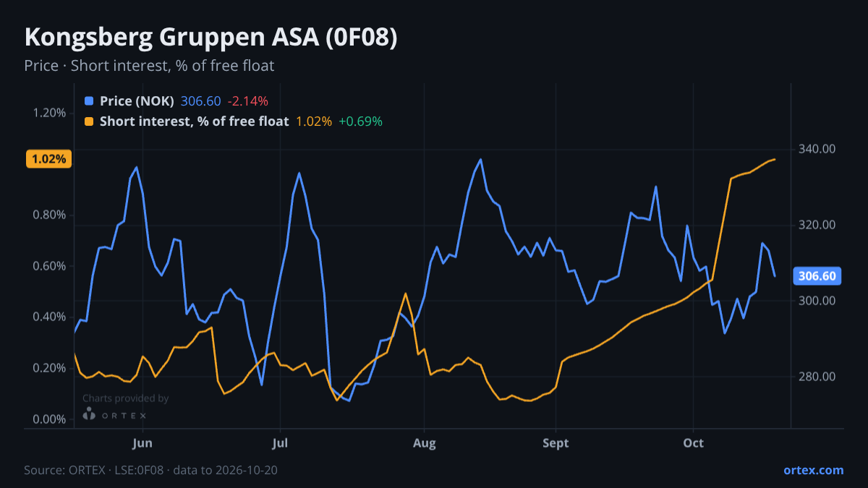Click the Oct label on x-axis

coord(694,443)
